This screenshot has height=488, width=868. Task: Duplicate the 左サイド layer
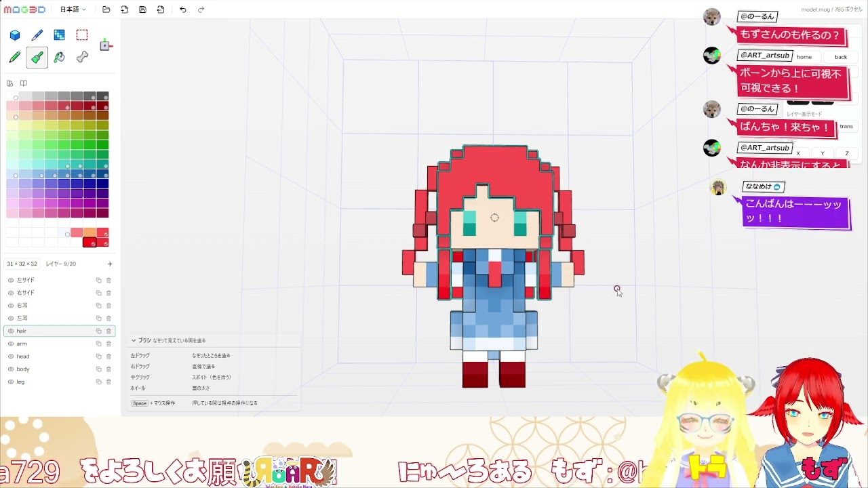(x=98, y=280)
